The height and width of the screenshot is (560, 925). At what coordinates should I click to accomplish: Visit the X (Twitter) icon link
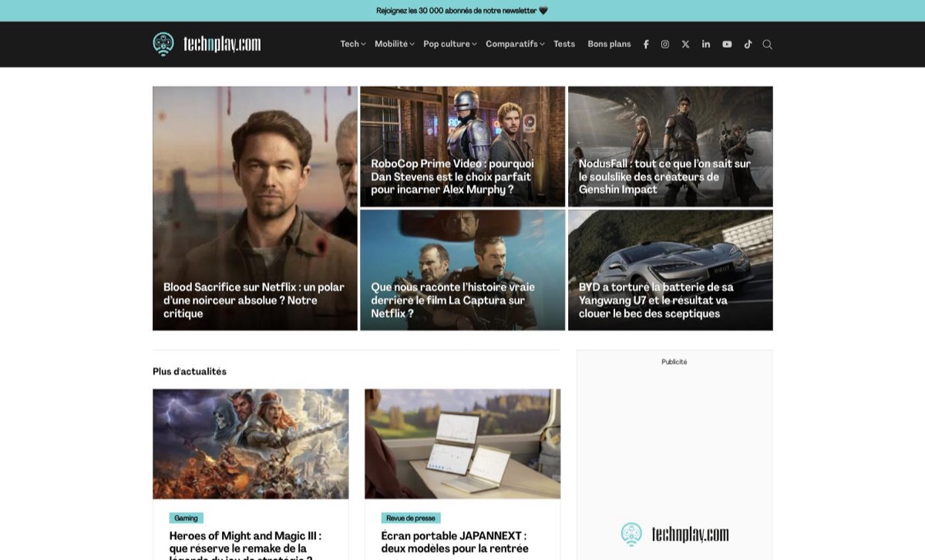pos(685,44)
